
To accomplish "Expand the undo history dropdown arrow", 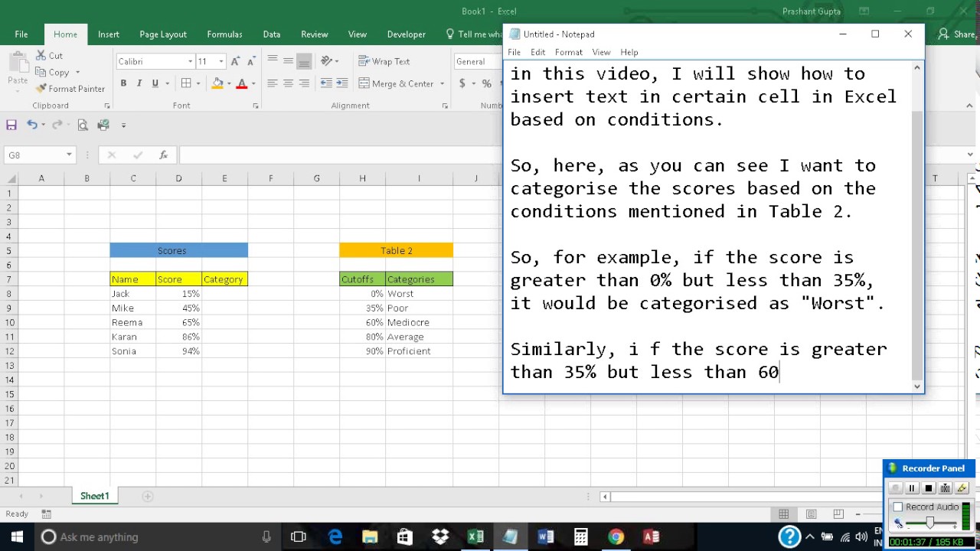I will pyautogui.click(x=43, y=125).
